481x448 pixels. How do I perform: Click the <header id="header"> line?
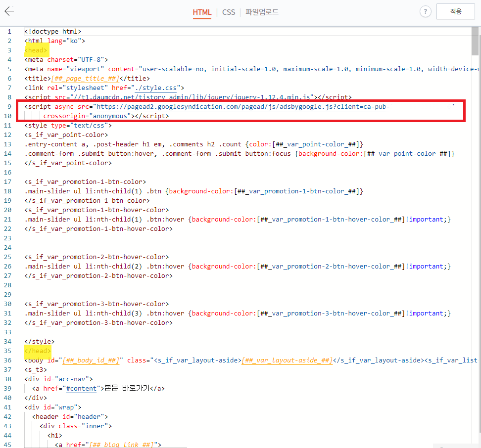[70, 417]
